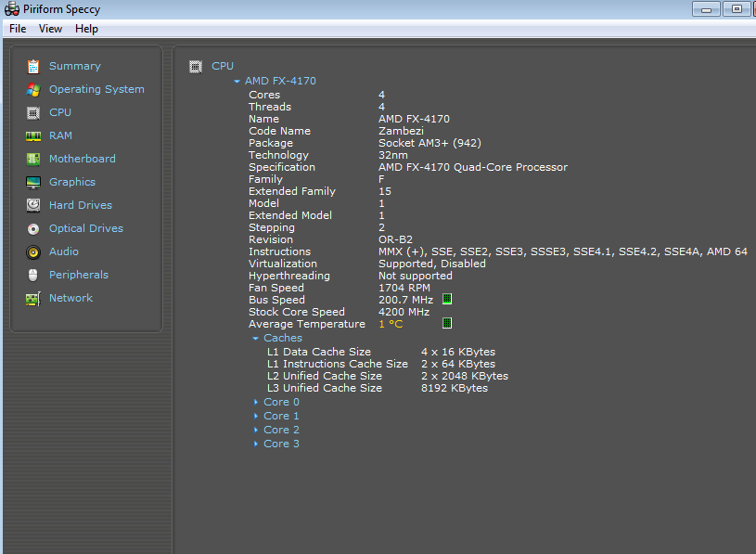
Task: Click the AMD FX-4170 Quad-Core Processor specification
Action: [x=473, y=167]
